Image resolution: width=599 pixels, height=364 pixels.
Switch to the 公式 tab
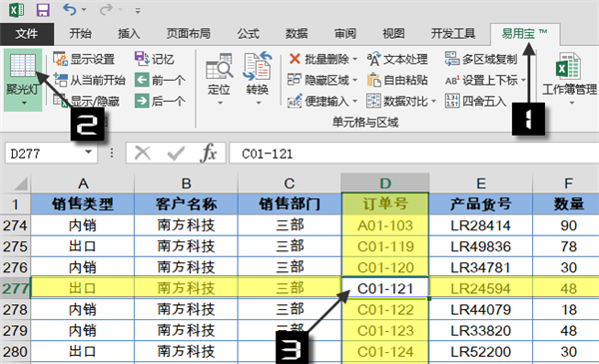(249, 34)
